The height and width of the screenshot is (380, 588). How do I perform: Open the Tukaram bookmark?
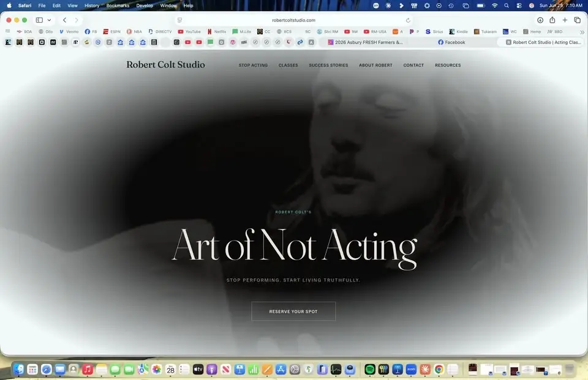click(485, 32)
